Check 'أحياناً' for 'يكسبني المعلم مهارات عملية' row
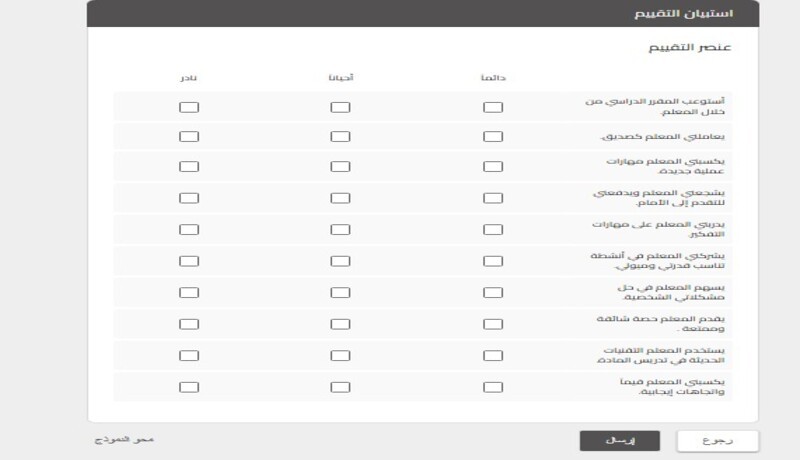Viewport: 800px width, 460px height. [x=340, y=167]
